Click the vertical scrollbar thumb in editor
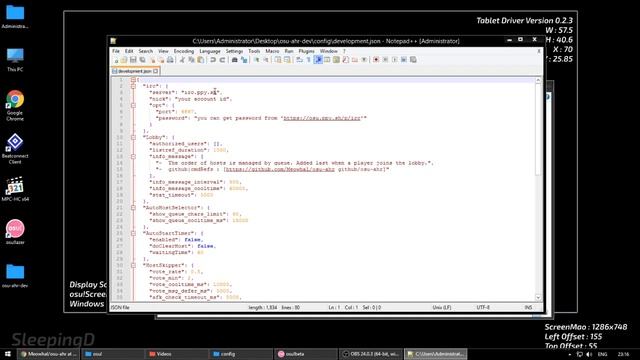Viewport: 640px width, 360px height. point(538,130)
